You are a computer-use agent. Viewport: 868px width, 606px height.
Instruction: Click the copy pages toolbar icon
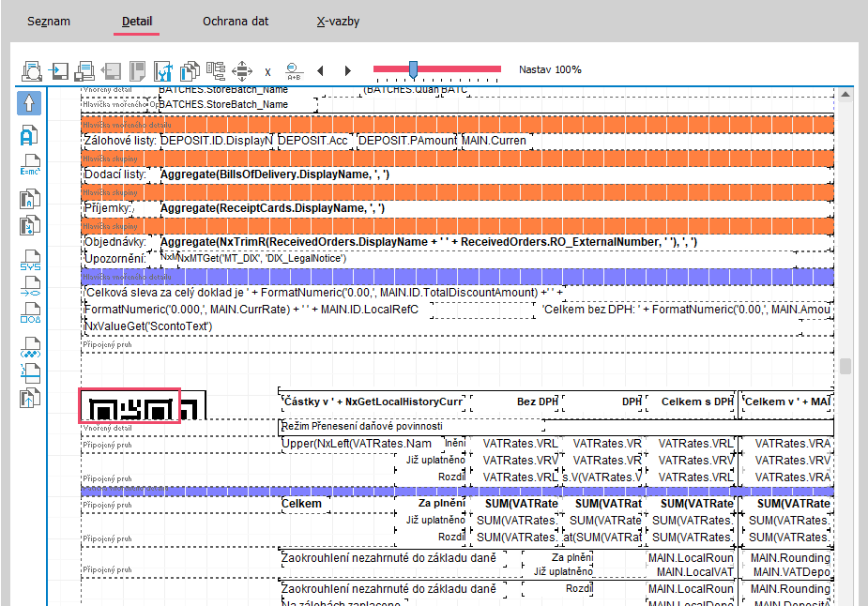pos(190,70)
